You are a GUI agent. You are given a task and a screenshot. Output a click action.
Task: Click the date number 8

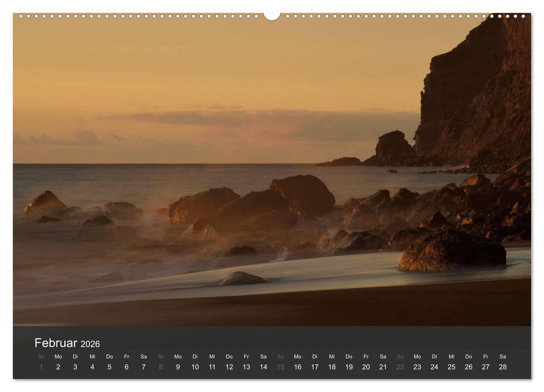160,366
